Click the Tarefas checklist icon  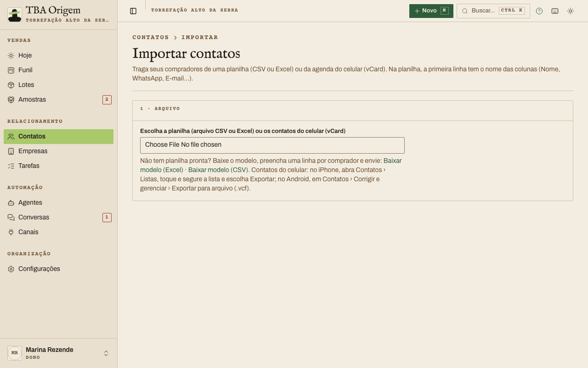click(11, 166)
